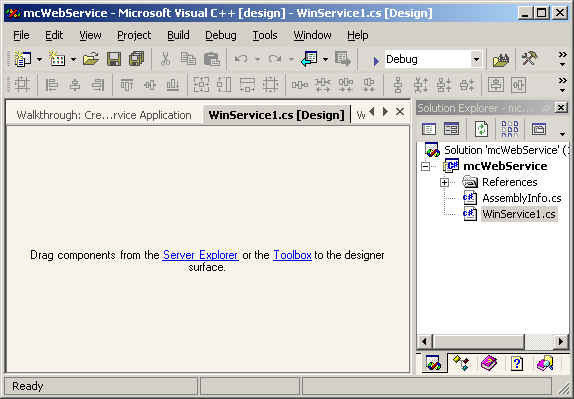
Task: Switch to Class View bottom tab
Action: tap(461, 363)
